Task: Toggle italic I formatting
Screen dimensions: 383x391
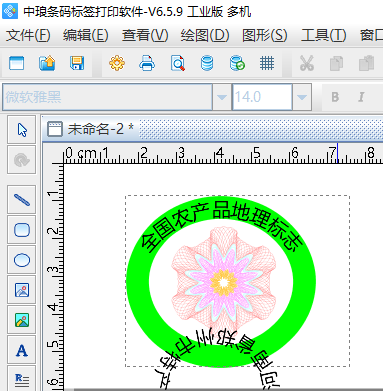Action: (x=361, y=97)
